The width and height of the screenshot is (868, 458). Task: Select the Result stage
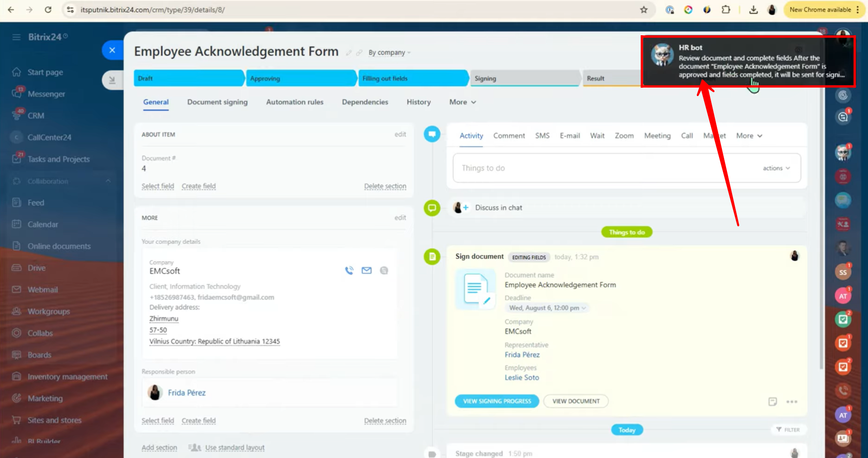click(x=612, y=78)
